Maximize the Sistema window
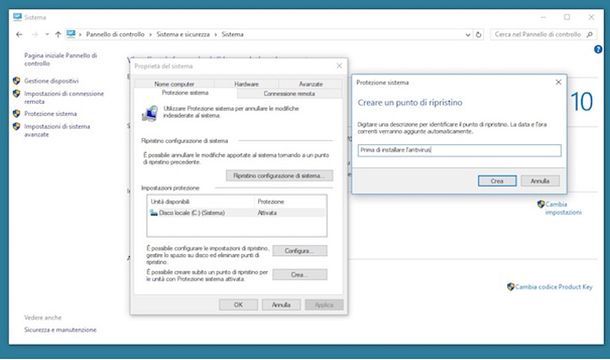Screen dimensions: 610x360 tap(567, 17)
